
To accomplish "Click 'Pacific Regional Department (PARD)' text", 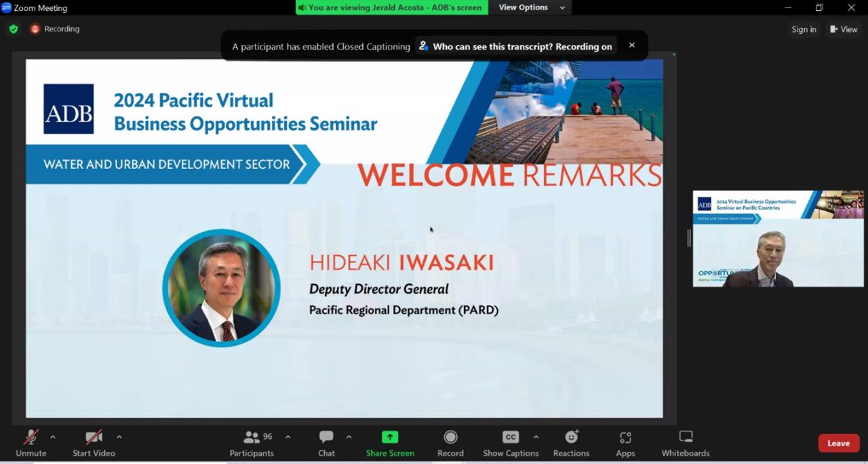I will [x=403, y=310].
